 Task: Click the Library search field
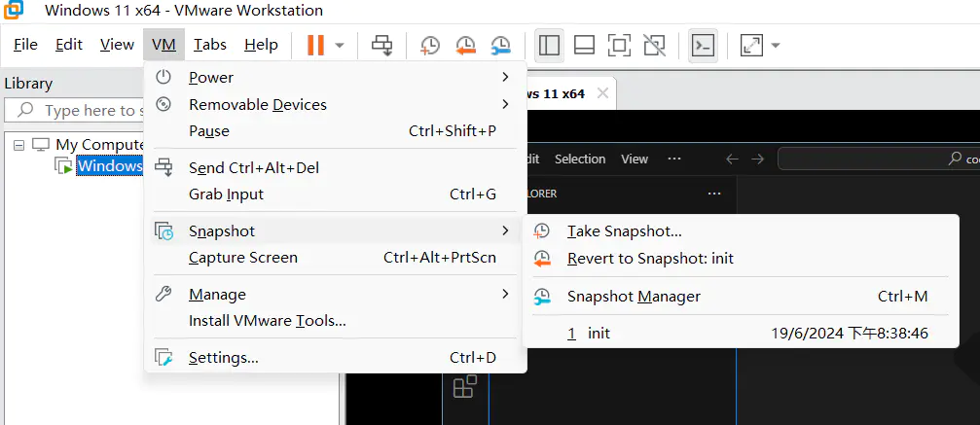[76, 111]
